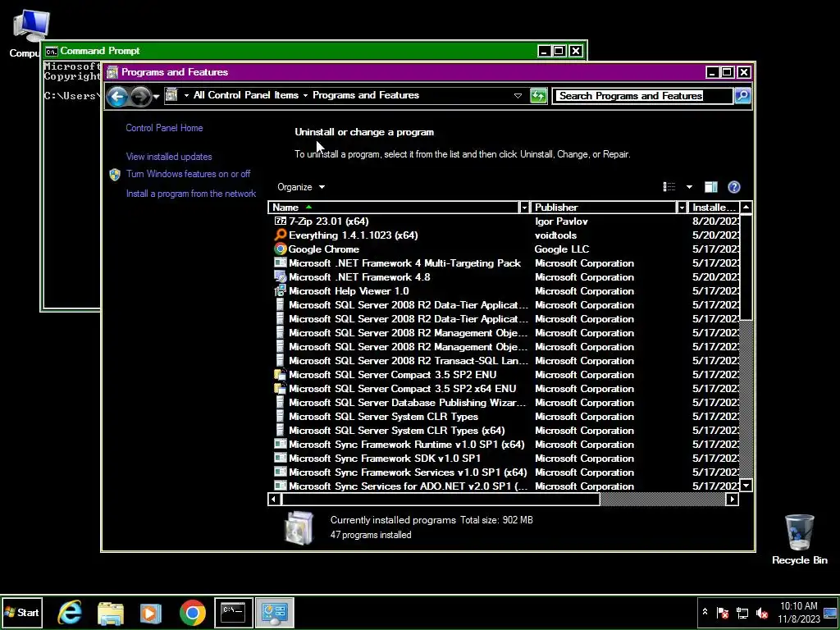Click the list scroll-up arrow
The width and height of the screenshot is (840, 630).
click(746, 208)
